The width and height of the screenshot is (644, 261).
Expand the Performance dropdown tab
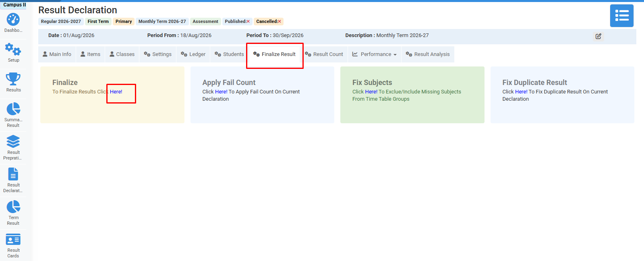tap(375, 54)
